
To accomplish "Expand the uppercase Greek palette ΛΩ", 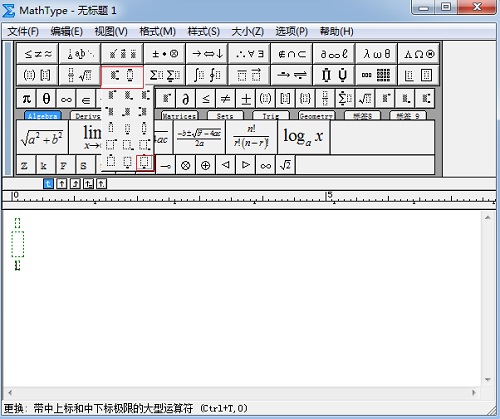I will tap(419, 54).
